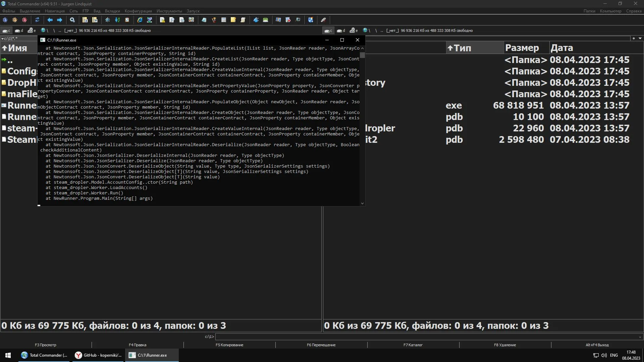Click the refresh arrows toolbar icon
The image size is (644, 362).
click(37, 20)
